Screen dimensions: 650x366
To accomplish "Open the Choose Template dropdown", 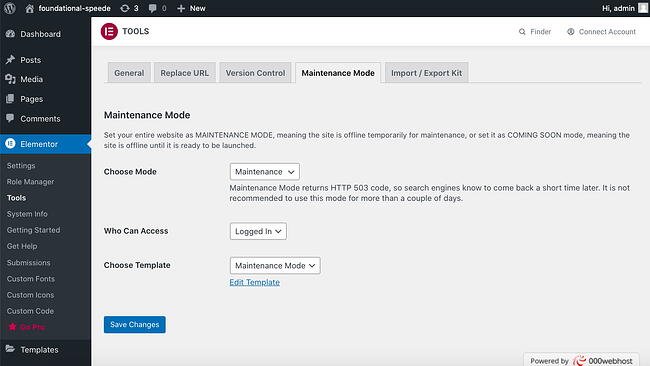I will tap(275, 266).
